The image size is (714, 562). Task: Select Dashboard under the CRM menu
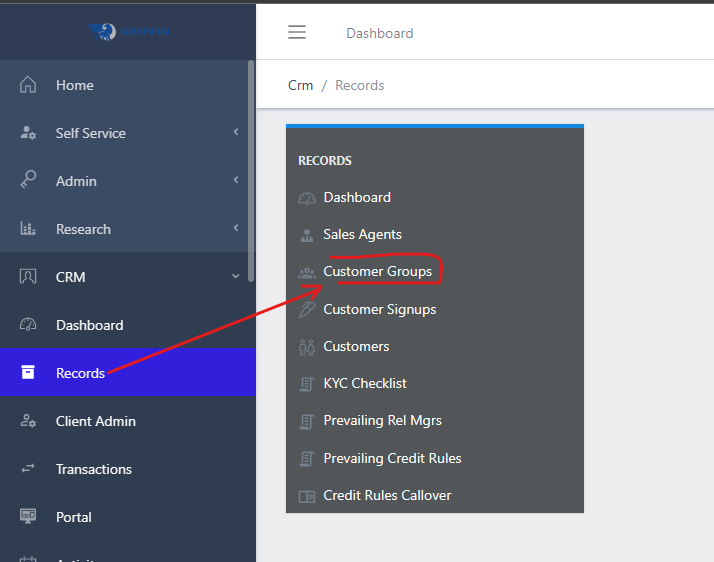(x=89, y=325)
